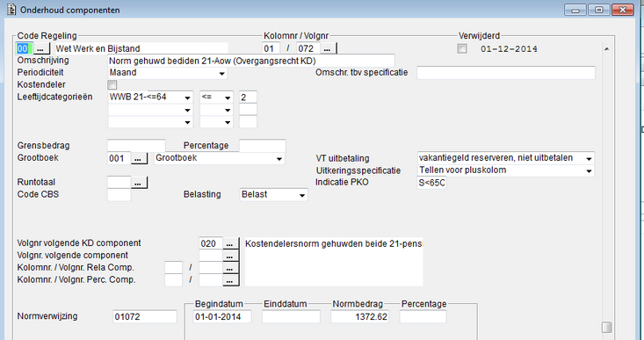Open Code Regeling lookup ellipsis button
The image size is (644, 340).
[40, 48]
